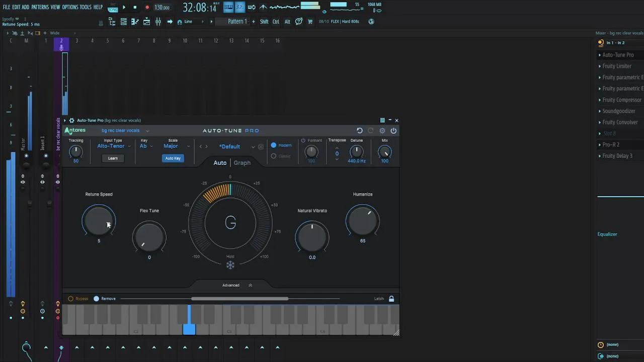
Task: Open the Scale Major dropdown
Action: point(177,146)
